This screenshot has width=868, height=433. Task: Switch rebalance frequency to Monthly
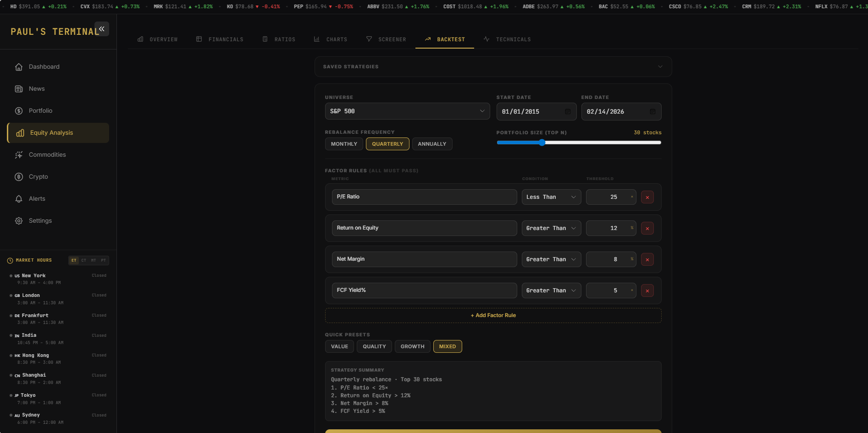[344, 143]
